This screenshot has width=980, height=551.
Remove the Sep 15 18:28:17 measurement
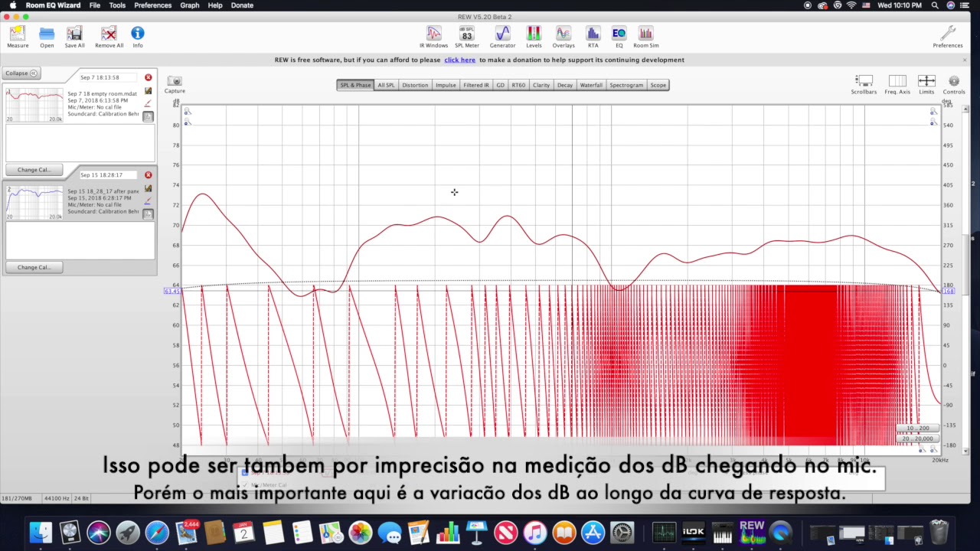click(x=149, y=175)
